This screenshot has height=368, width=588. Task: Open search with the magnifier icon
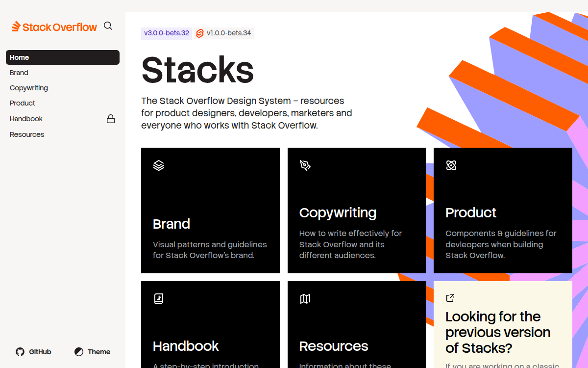click(x=108, y=26)
